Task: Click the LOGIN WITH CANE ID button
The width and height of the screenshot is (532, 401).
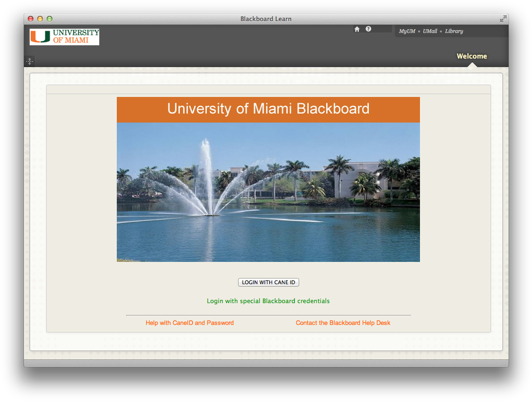Action: click(x=269, y=282)
